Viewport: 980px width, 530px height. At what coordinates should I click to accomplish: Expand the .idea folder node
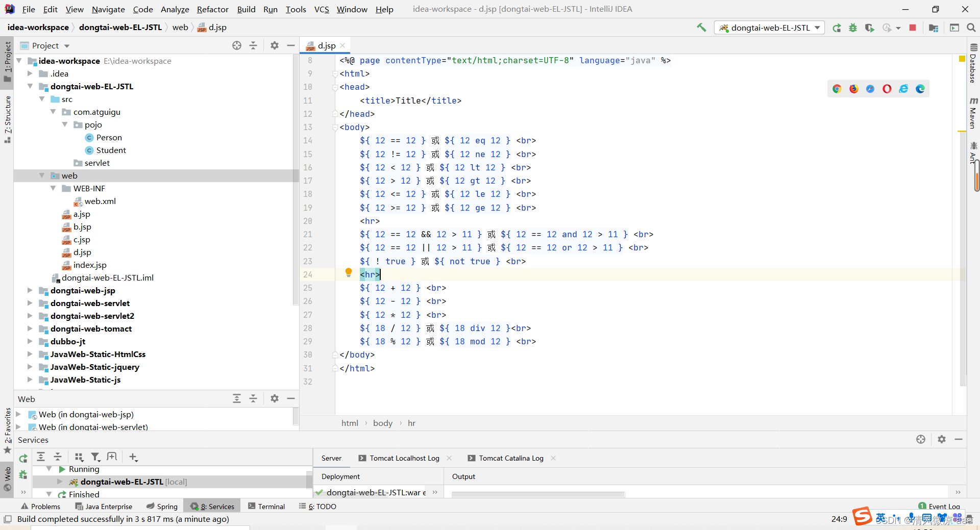[30, 73]
